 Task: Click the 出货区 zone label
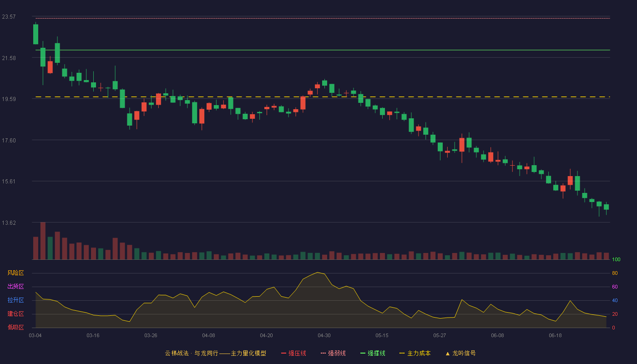[15, 287]
